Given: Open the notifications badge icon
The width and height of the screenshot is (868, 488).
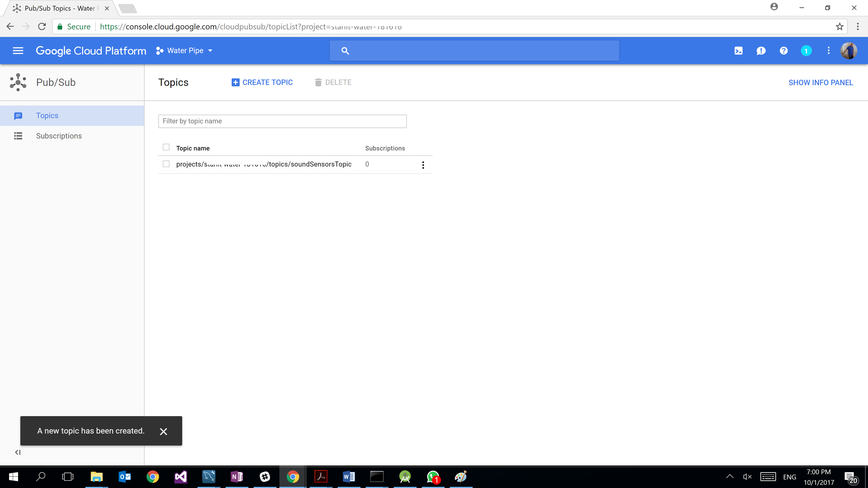Looking at the screenshot, I should (806, 51).
